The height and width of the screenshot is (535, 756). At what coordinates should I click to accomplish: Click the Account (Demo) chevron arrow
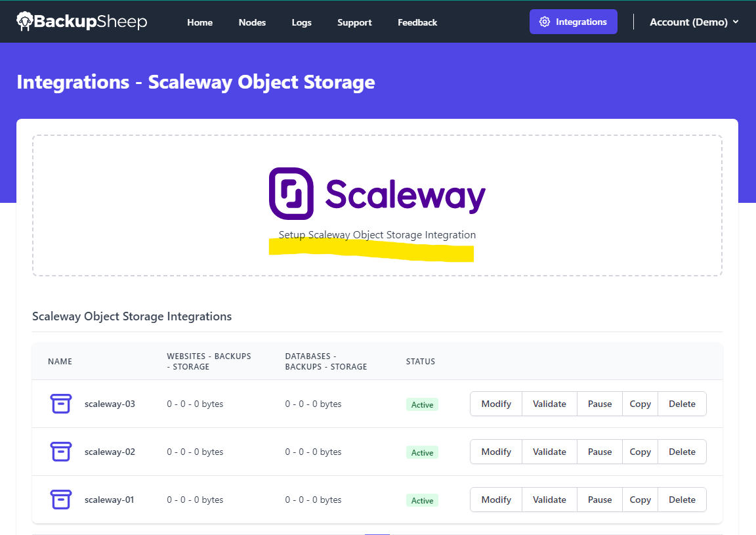[735, 22]
